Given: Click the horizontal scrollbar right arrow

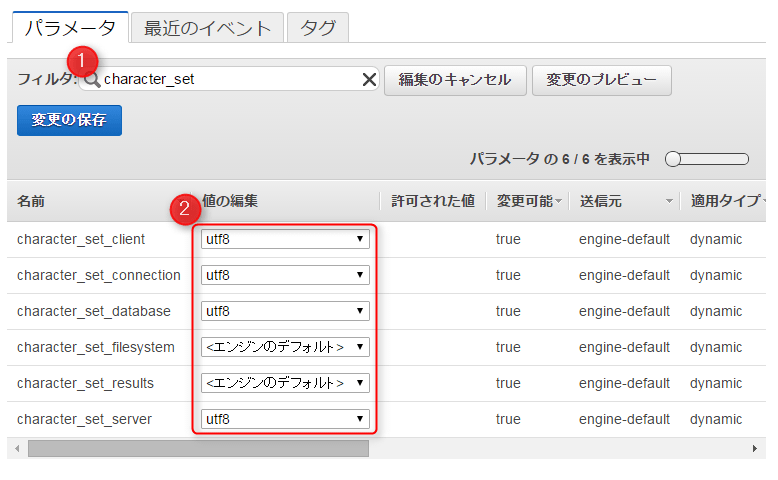Looking at the screenshot, I should click(755, 449).
